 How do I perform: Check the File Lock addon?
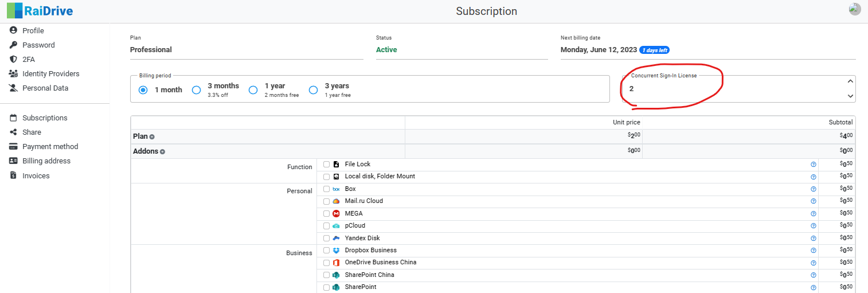coord(326,165)
